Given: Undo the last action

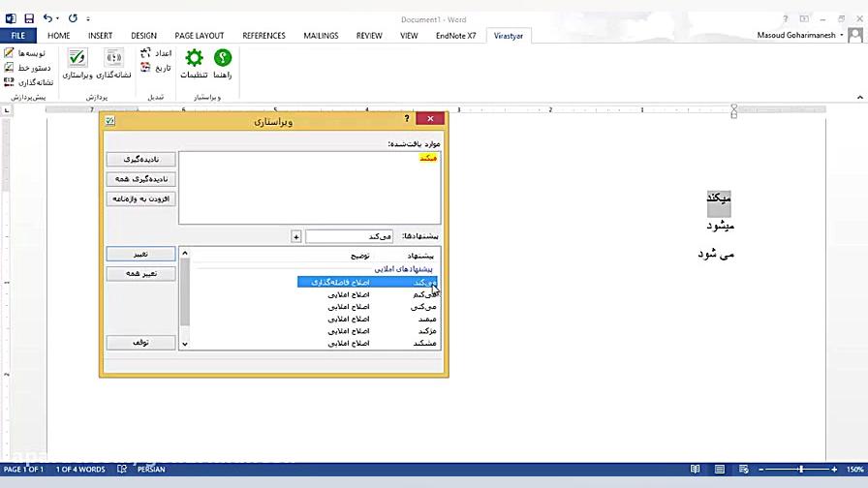Looking at the screenshot, I should (47, 18).
